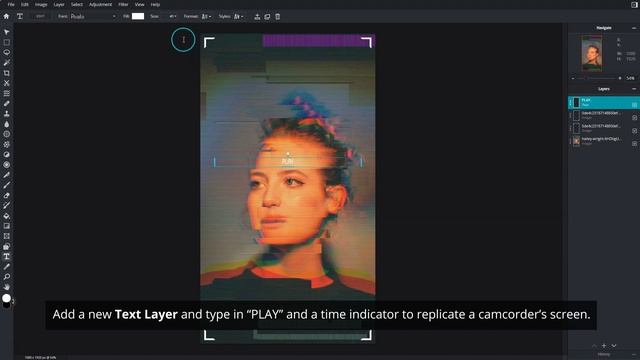Click the fullscreen icon at top right corner

[634, 4]
